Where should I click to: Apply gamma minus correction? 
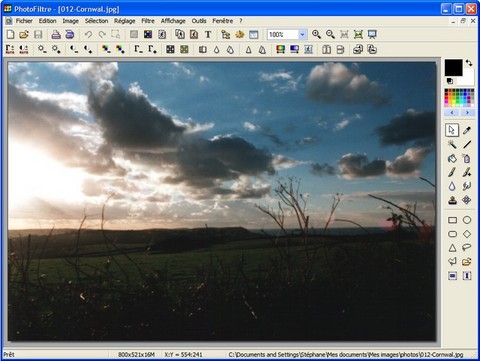coord(138,50)
